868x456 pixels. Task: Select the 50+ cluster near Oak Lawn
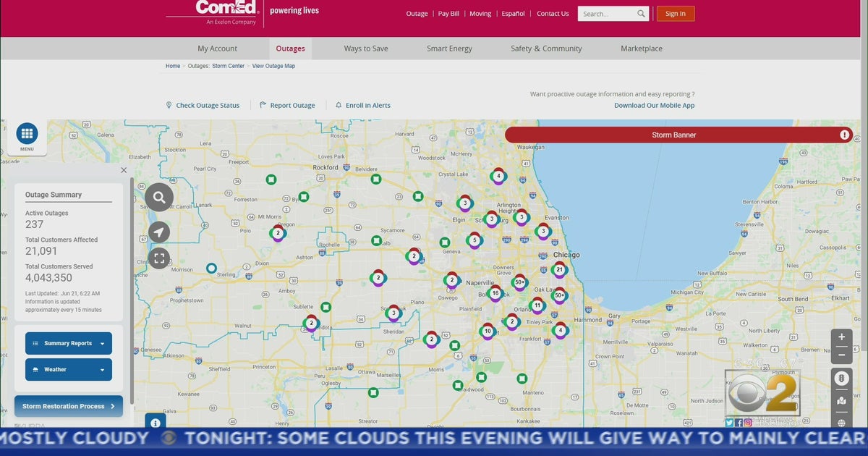558,295
